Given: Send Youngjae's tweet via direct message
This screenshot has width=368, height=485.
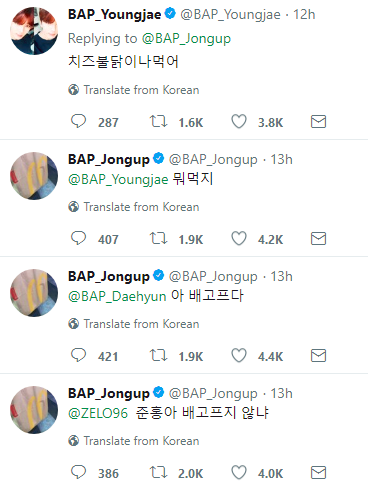Looking at the screenshot, I should (x=318, y=122).
